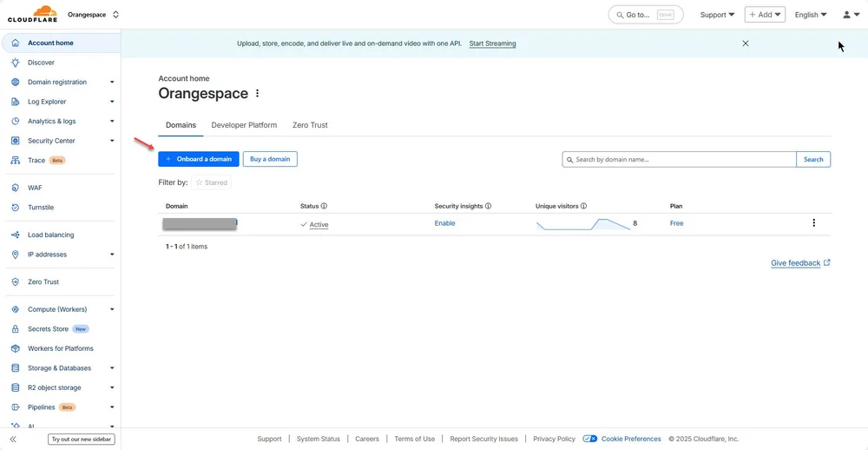Expand the Security Center sidebar arrow

[x=112, y=141]
